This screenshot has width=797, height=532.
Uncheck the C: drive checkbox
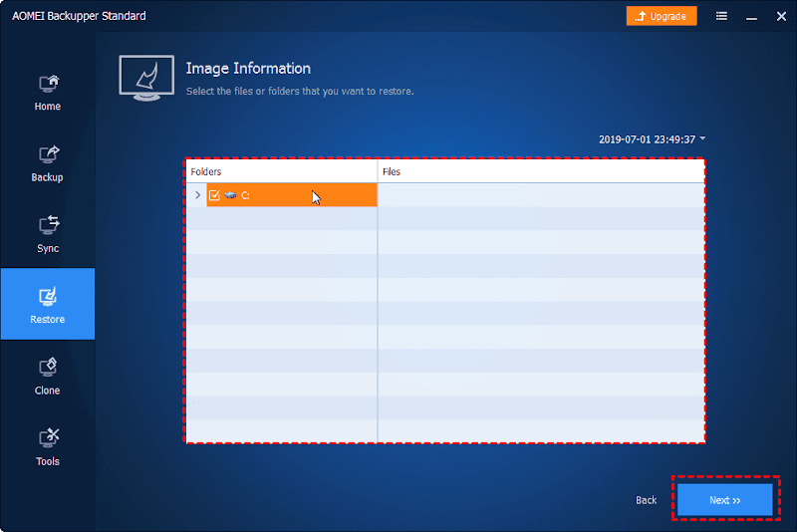click(x=214, y=195)
